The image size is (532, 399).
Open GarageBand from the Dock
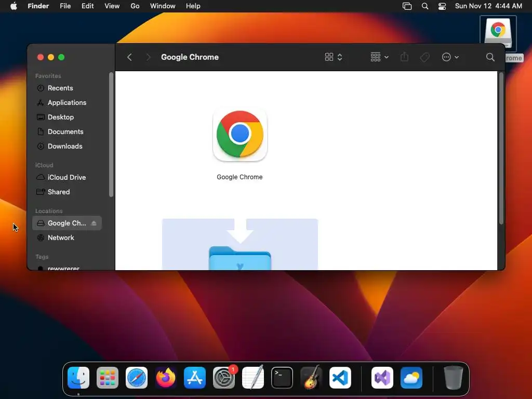point(311,377)
